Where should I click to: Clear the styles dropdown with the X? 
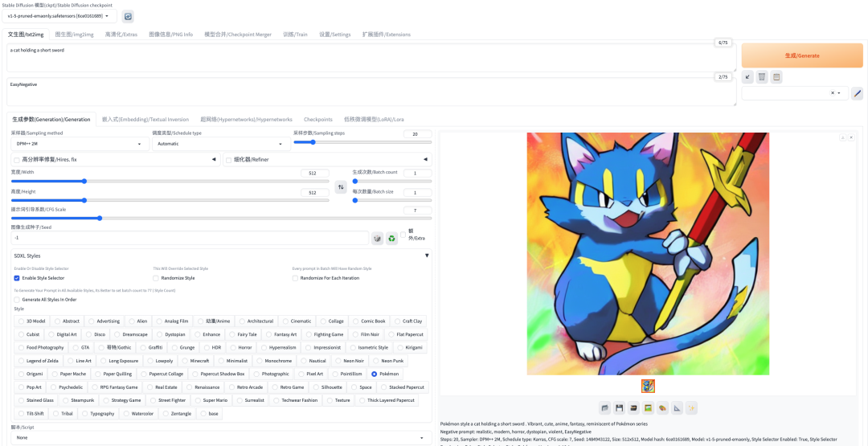832,93
